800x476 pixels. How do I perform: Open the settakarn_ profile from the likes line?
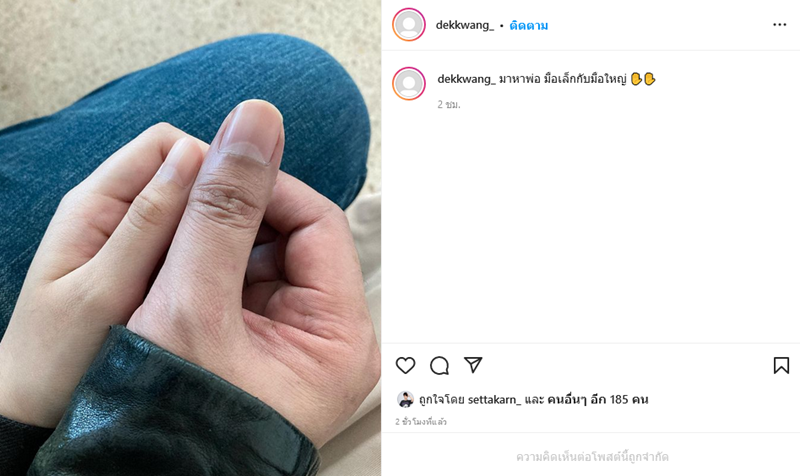tap(494, 399)
